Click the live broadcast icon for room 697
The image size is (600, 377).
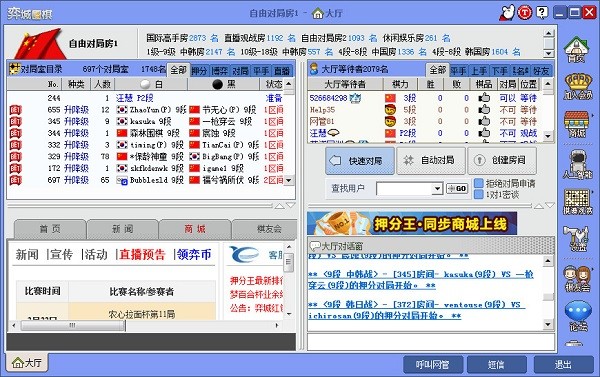[15, 180]
